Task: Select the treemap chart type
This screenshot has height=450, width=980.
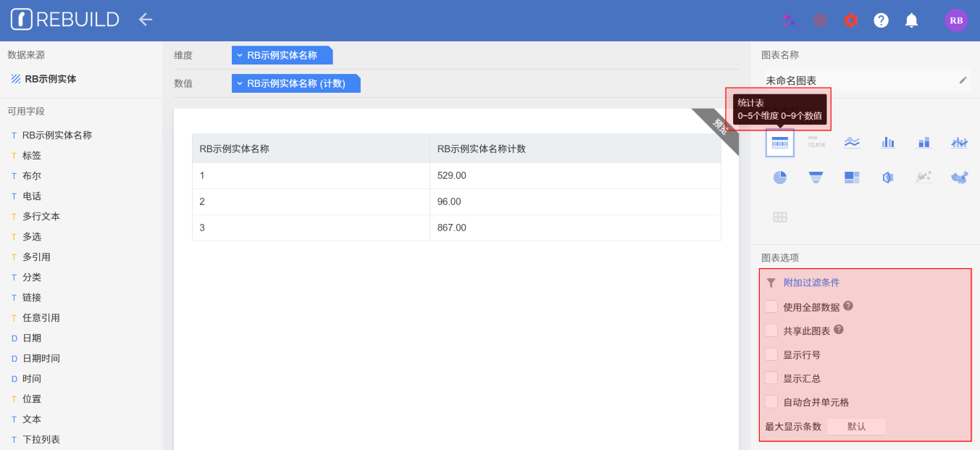Action: pyautogui.click(x=852, y=178)
